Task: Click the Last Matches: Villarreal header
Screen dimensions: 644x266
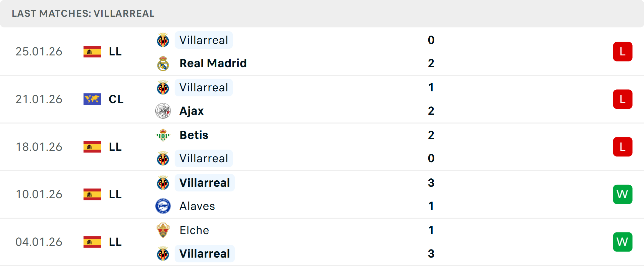Action: (x=83, y=13)
